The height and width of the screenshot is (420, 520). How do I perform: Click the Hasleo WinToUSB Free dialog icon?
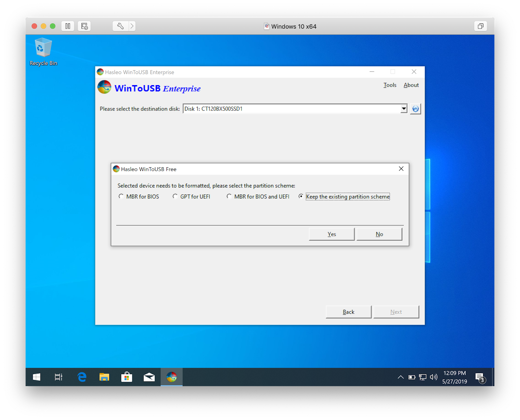pyautogui.click(x=116, y=169)
